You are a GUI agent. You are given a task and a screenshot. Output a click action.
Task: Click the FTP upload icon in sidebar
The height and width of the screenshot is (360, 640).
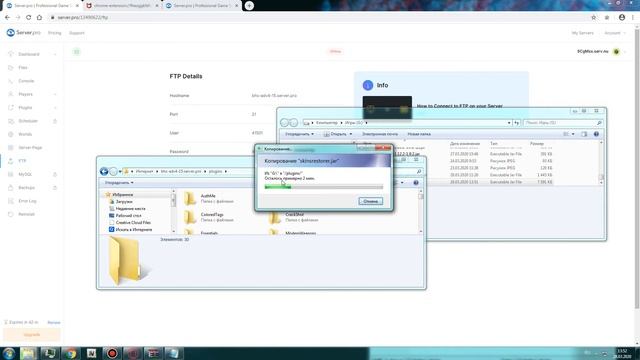click(11, 161)
